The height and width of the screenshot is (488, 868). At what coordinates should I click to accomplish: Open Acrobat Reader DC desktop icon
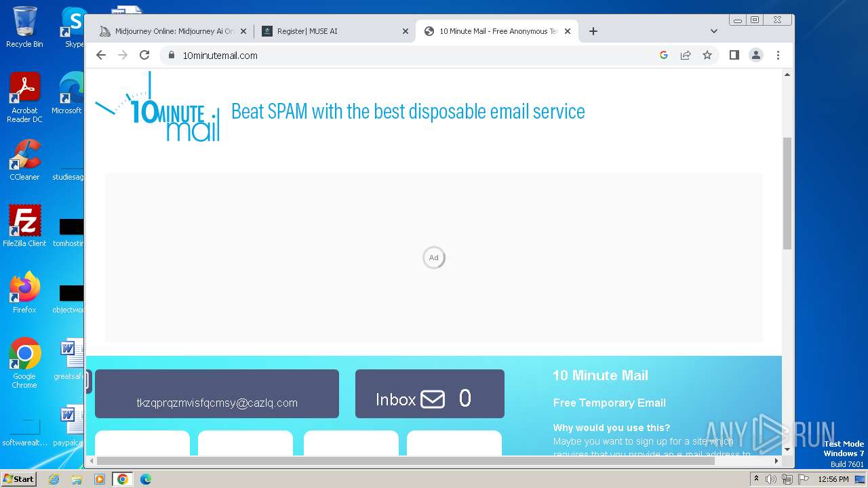(24, 98)
